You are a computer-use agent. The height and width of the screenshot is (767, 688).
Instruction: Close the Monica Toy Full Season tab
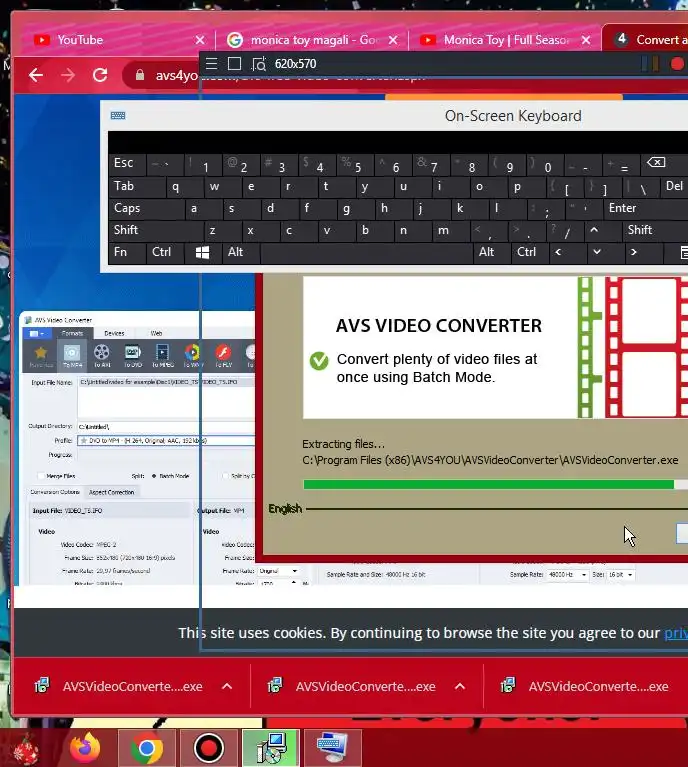(586, 40)
